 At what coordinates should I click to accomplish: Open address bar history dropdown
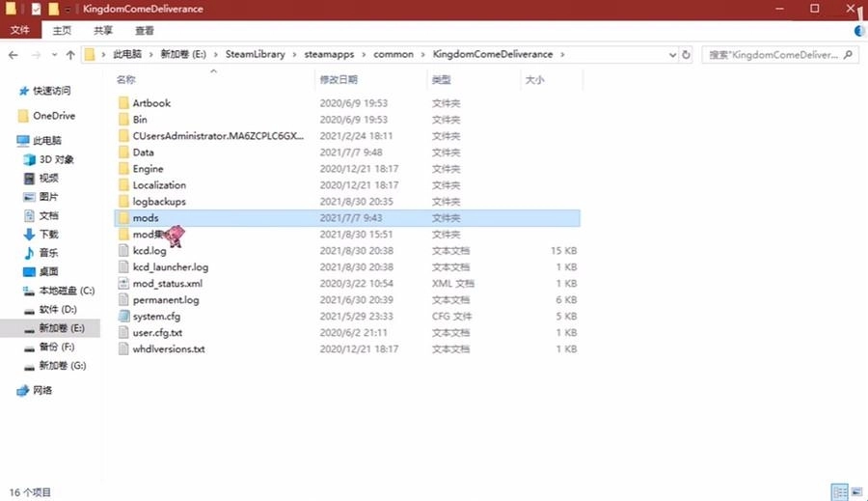(x=671, y=55)
